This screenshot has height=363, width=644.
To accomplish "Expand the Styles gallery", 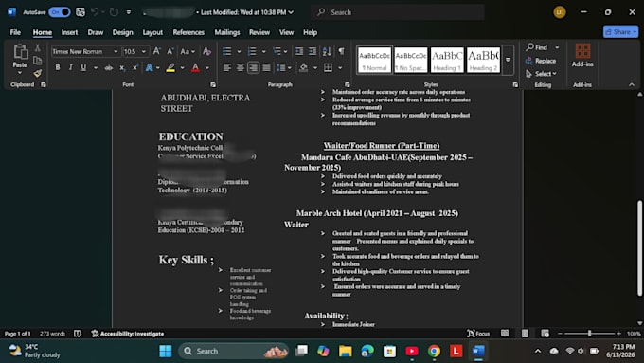I will pyautogui.click(x=508, y=60).
